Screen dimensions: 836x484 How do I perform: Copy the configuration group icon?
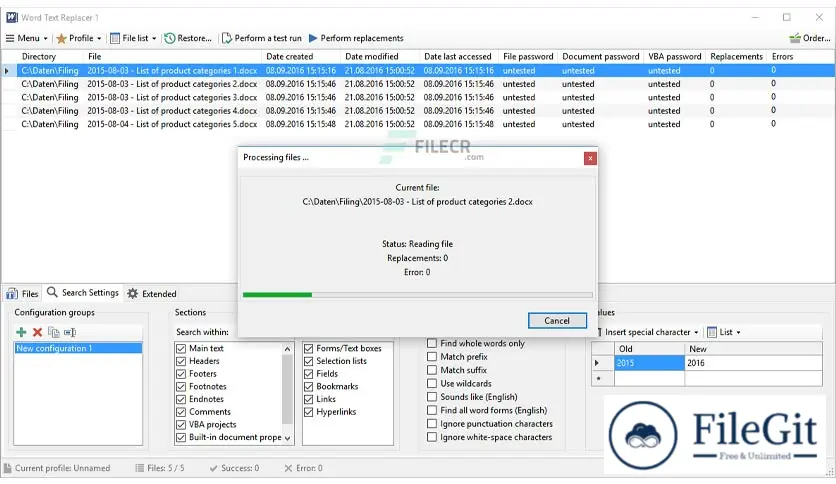pyautogui.click(x=53, y=332)
